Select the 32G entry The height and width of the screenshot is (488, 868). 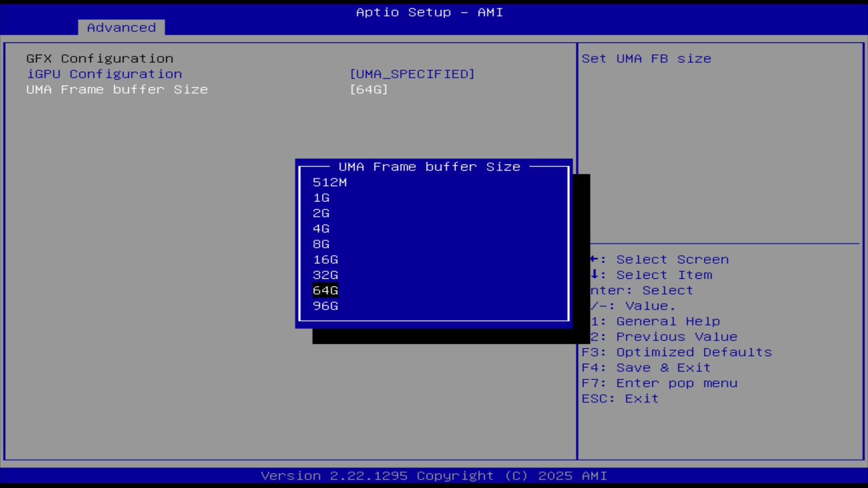(x=325, y=275)
